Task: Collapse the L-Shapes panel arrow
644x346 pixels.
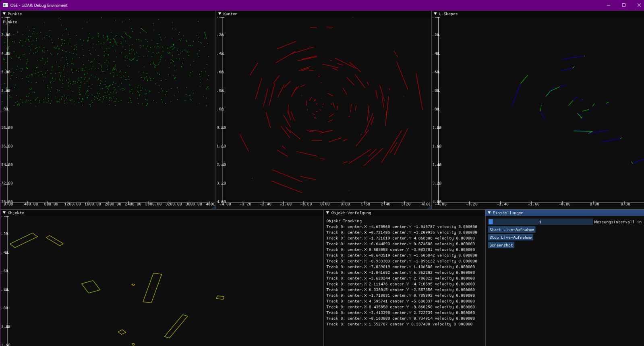Action: [435, 14]
